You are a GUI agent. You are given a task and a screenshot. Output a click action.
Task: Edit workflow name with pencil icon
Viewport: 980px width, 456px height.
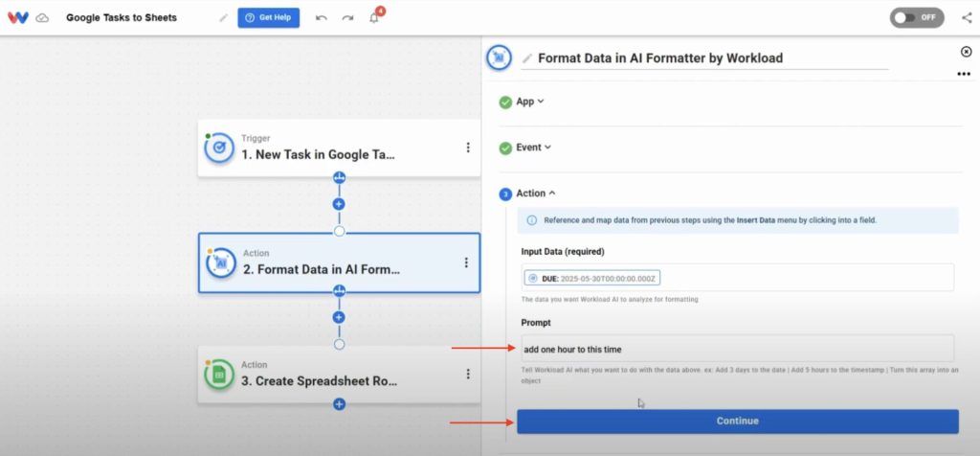pos(223,18)
